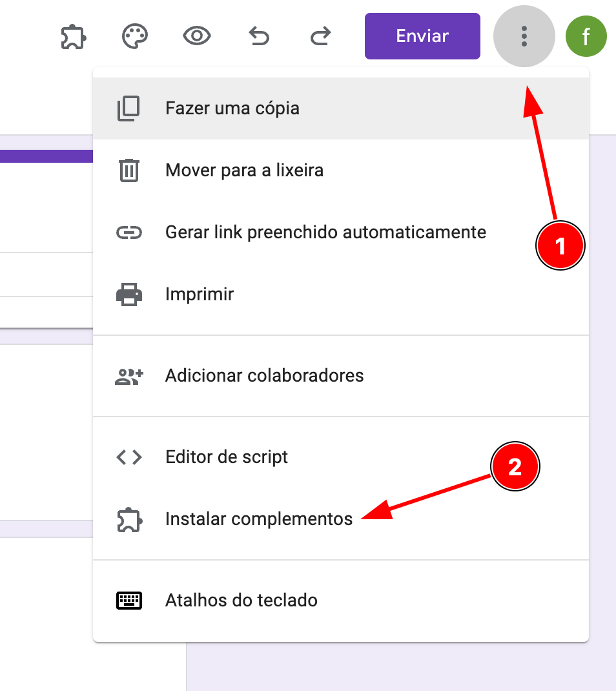Open the Editor de script option
616x691 pixels.
pos(227,457)
